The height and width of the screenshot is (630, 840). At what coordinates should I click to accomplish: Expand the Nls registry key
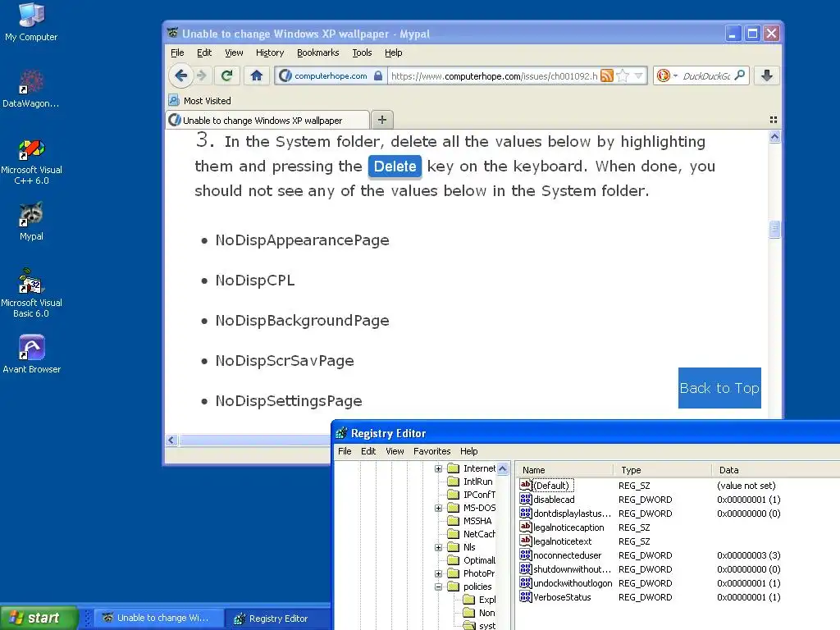pyautogui.click(x=438, y=547)
